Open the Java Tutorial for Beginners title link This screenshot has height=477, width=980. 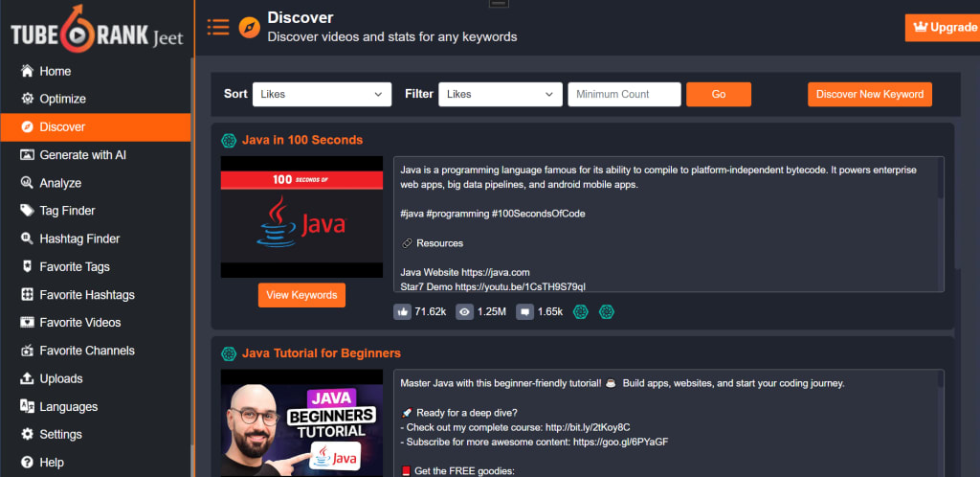[322, 353]
